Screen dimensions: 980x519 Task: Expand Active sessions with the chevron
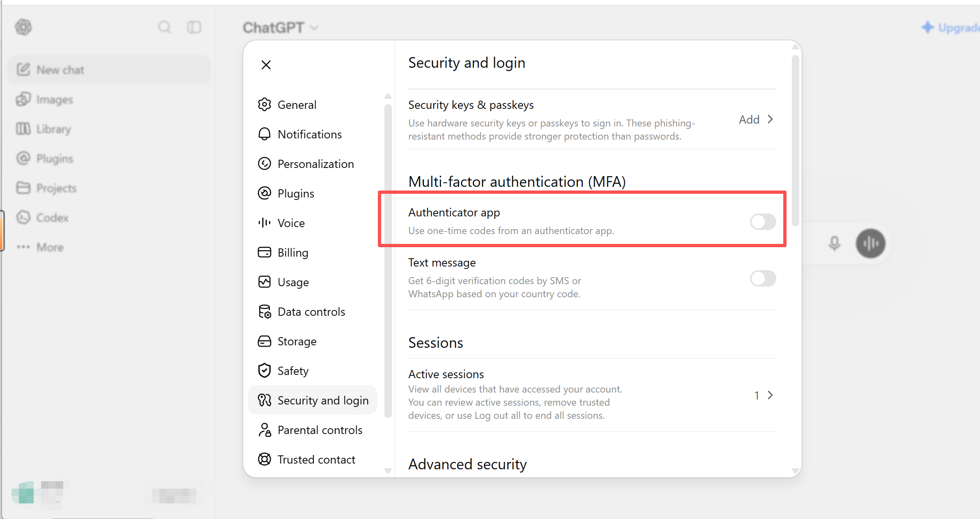tap(770, 395)
